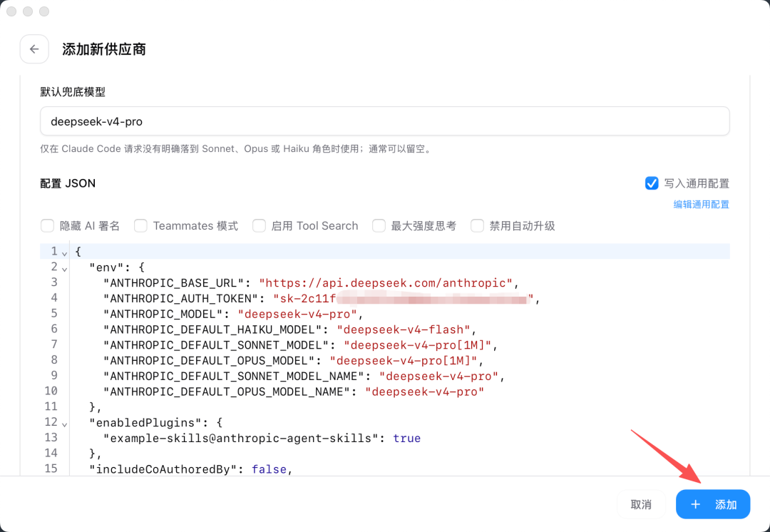Collapse the "env" block on line 2

(64, 269)
